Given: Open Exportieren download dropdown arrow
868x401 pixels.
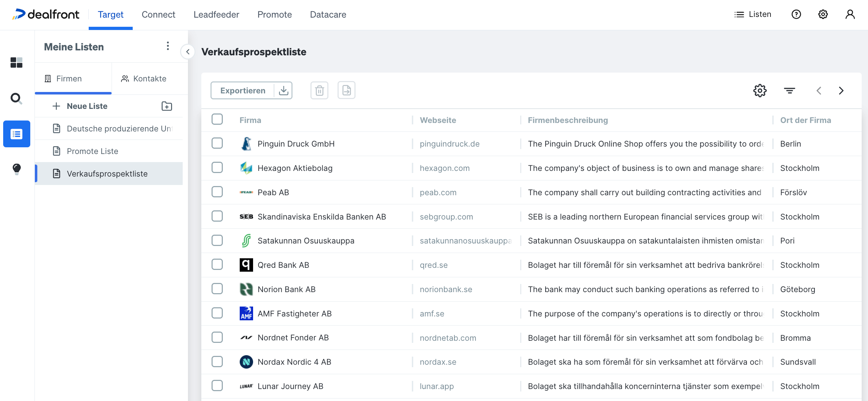Looking at the screenshot, I should click(x=283, y=91).
